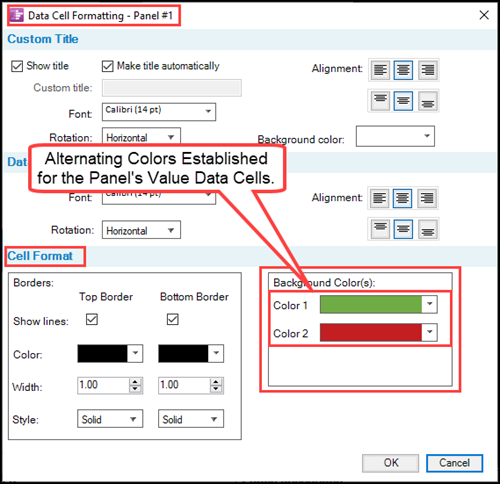Click the Cancel button
The height and width of the screenshot is (484, 500).
(x=454, y=463)
